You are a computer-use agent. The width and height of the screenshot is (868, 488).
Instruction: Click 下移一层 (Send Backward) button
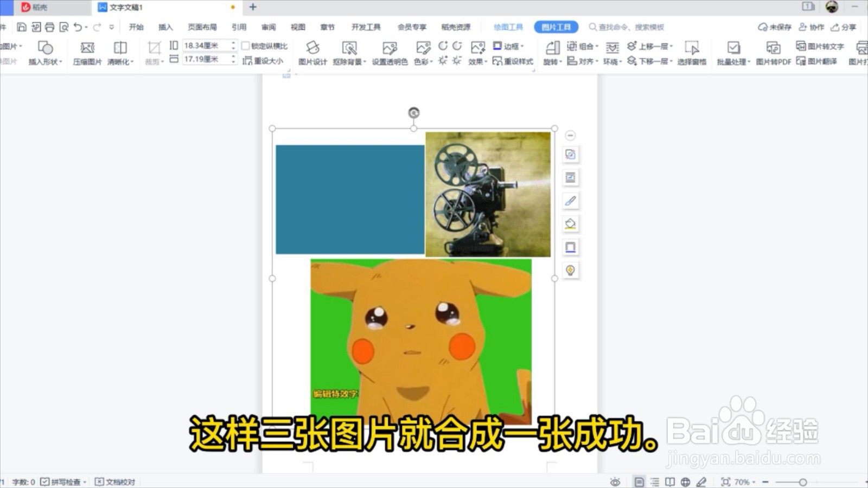650,61
